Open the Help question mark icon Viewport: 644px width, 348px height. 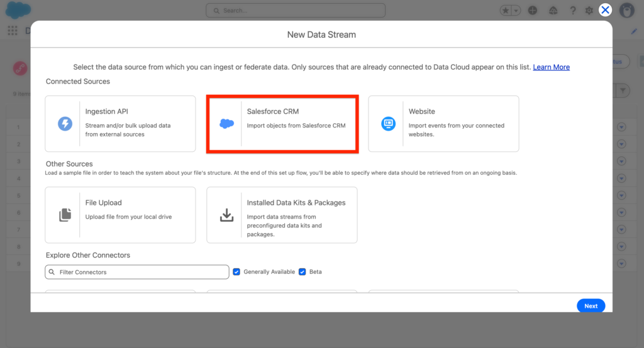[573, 10]
